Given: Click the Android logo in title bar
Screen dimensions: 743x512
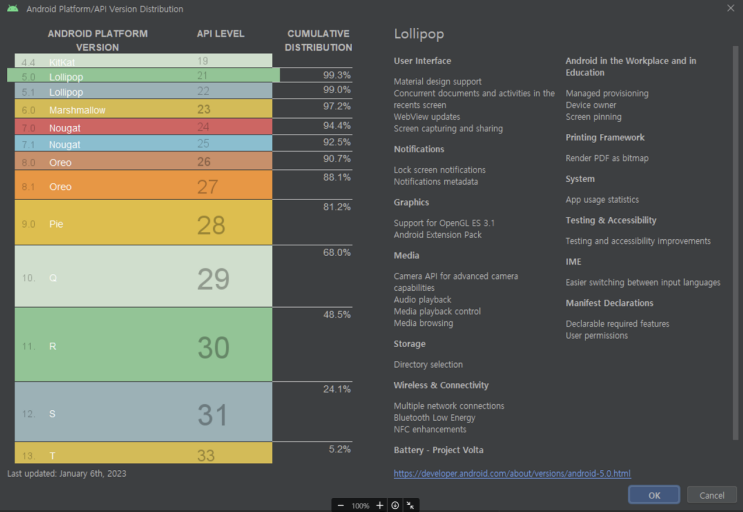Looking at the screenshot, I should coord(13,9).
